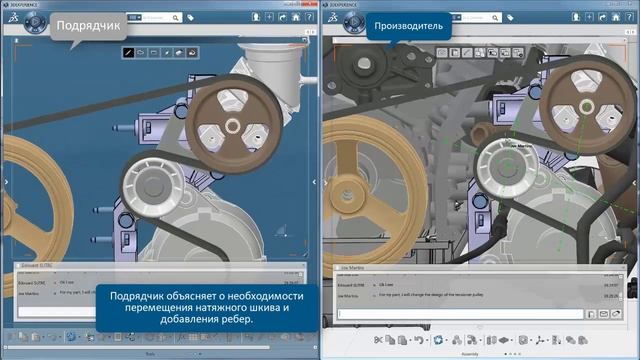Screen dimensions: 640x360
Task: Expand the left side panel arrow in left window
Action: tap(6, 182)
